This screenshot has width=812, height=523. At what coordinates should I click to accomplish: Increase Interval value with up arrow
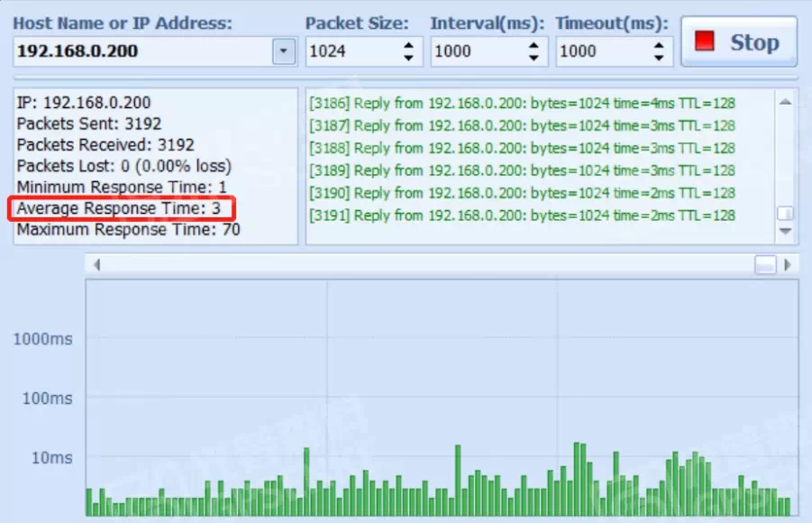[534, 45]
